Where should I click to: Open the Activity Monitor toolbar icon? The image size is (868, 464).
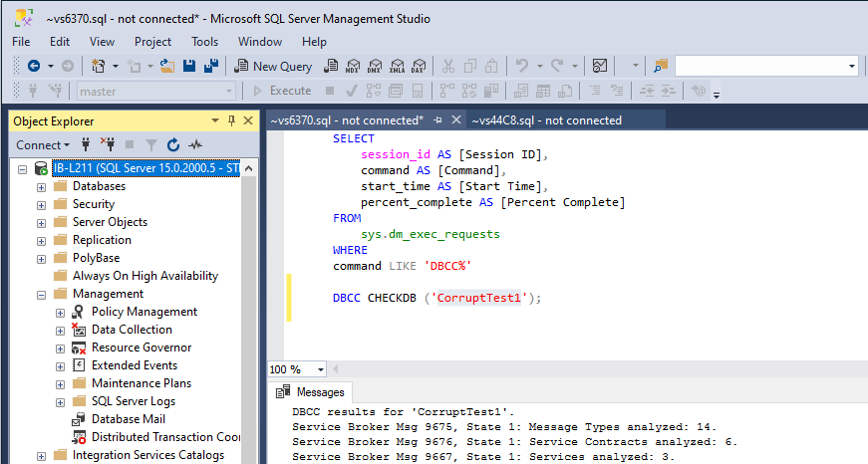click(600, 67)
